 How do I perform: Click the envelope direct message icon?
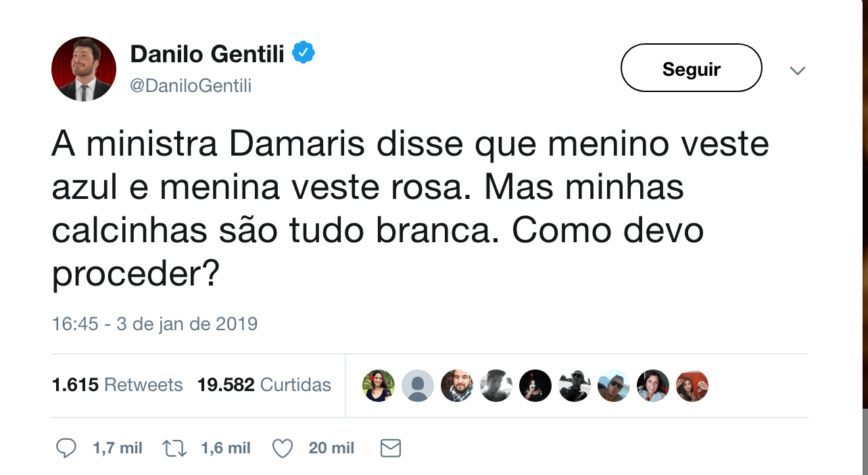(391, 448)
